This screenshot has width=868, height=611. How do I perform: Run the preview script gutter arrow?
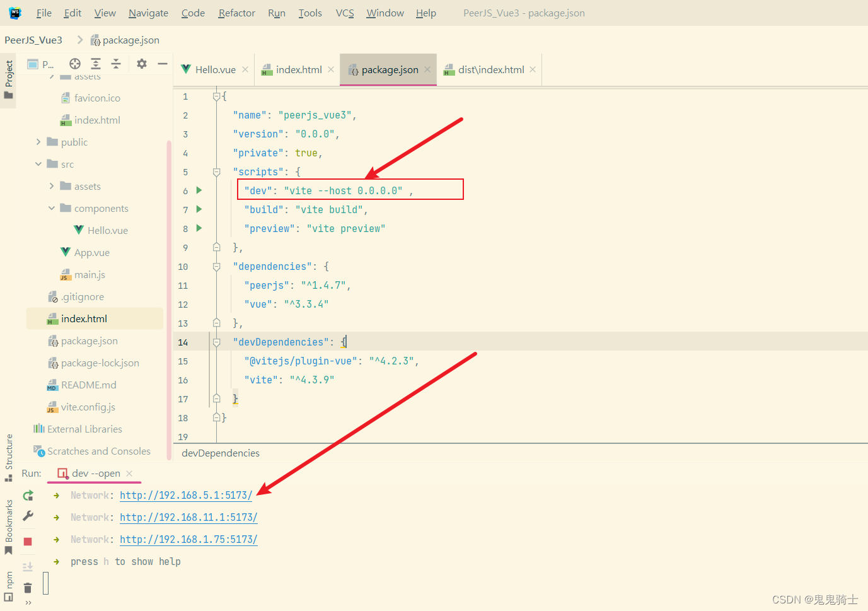pos(199,228)
